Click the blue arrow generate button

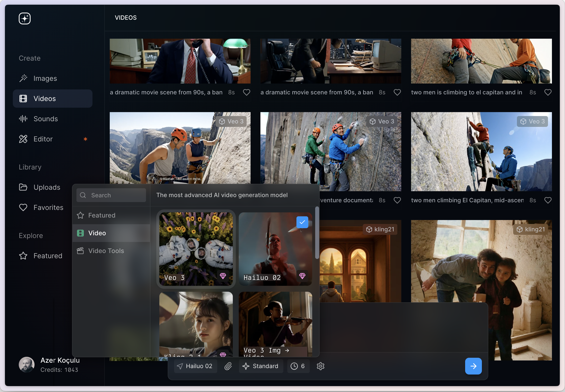(474, 366)
